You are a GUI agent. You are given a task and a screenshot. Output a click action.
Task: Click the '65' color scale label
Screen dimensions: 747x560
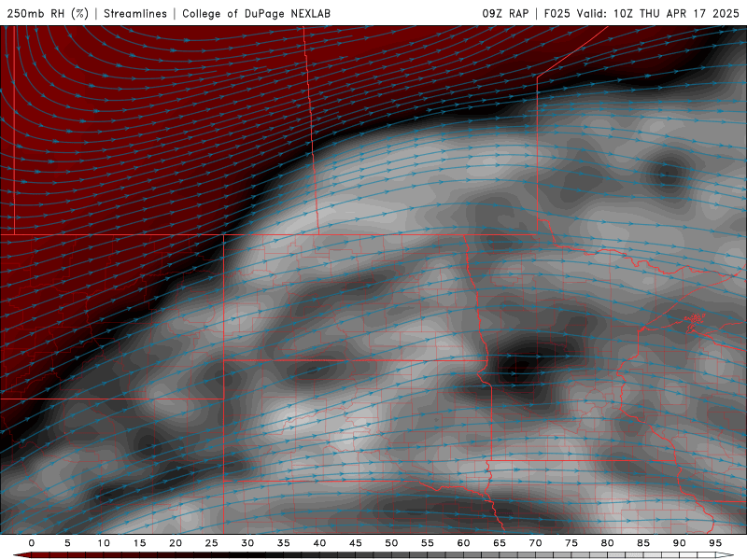[500, 543]
